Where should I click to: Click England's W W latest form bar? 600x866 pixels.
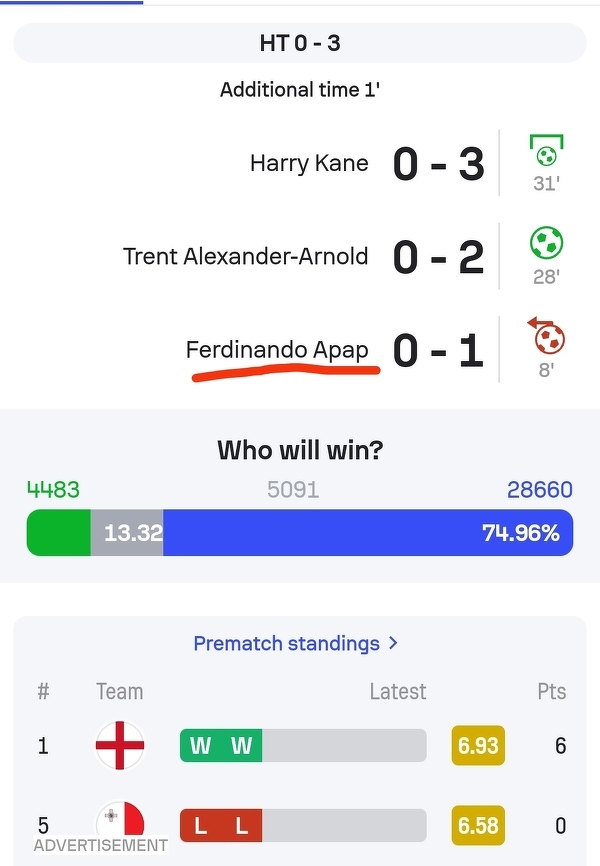(x=302, y=746)
